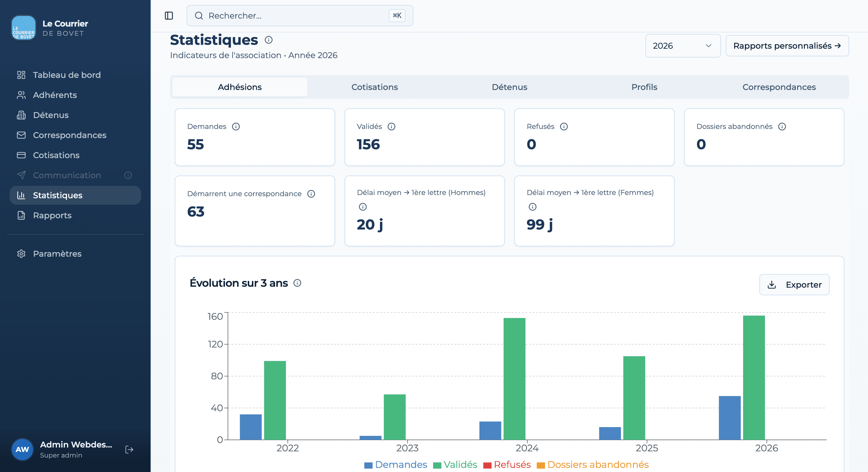Click the 20 j delay value
Viewport: 868px width, 472px height.
pyautogui.click(x=370, y=224)
